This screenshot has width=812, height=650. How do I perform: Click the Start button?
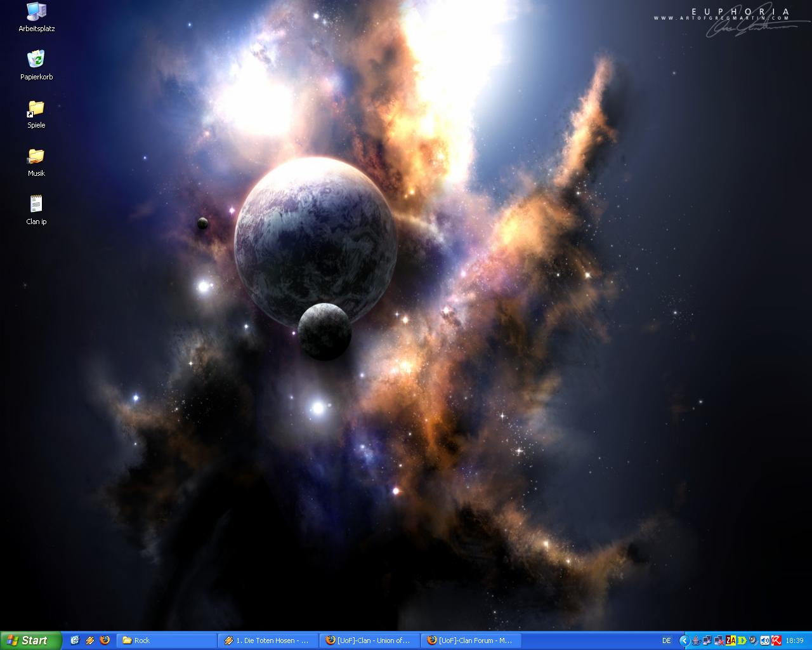coord(30,640)
